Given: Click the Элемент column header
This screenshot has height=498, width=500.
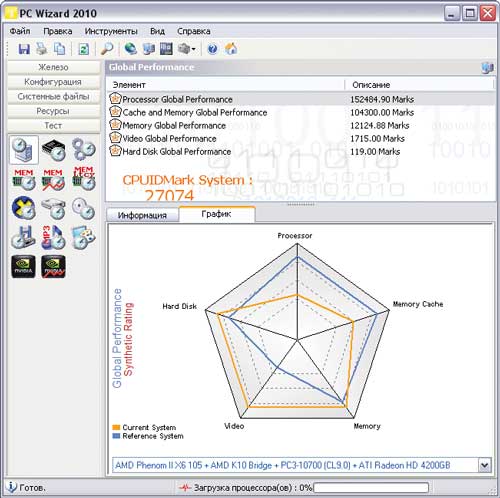Looking at the screenshot, I should coord(225,85).
